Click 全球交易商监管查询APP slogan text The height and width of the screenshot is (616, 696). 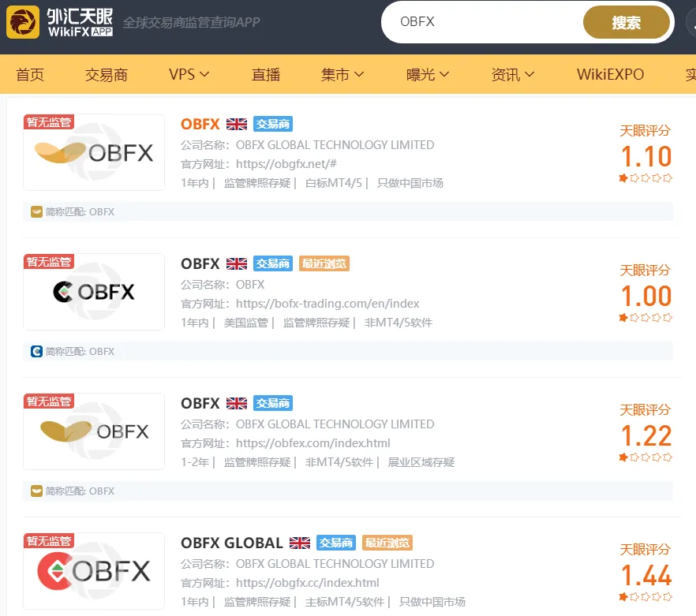191,22
